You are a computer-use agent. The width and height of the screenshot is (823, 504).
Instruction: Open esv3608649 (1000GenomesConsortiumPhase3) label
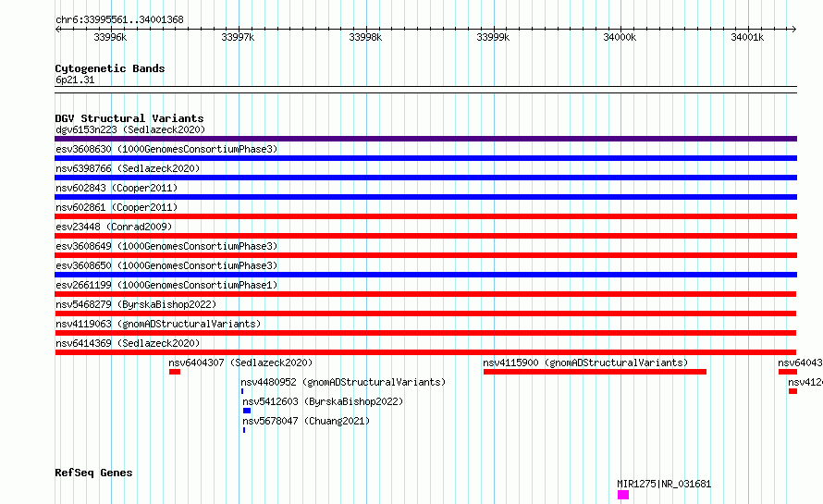click(166, 246)
